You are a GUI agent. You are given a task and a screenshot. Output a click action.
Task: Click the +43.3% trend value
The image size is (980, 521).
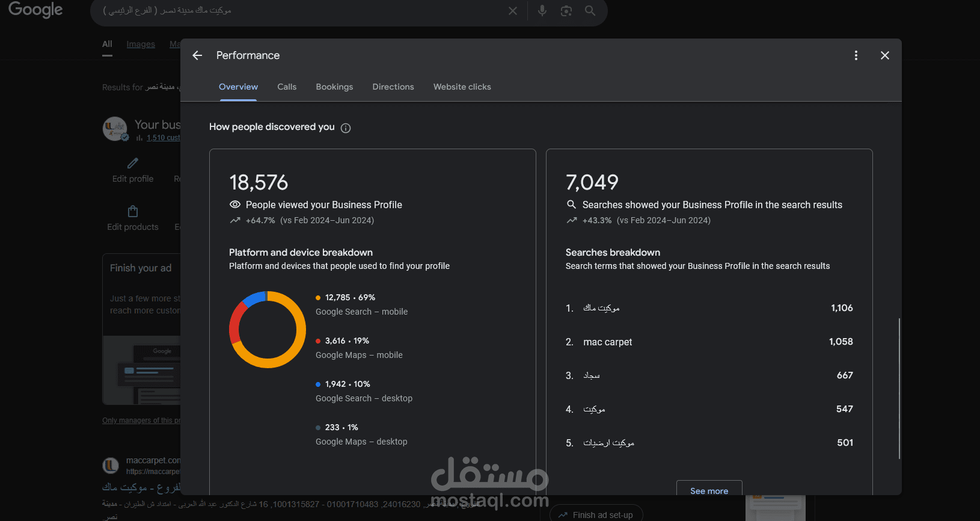tap(597, 220)
